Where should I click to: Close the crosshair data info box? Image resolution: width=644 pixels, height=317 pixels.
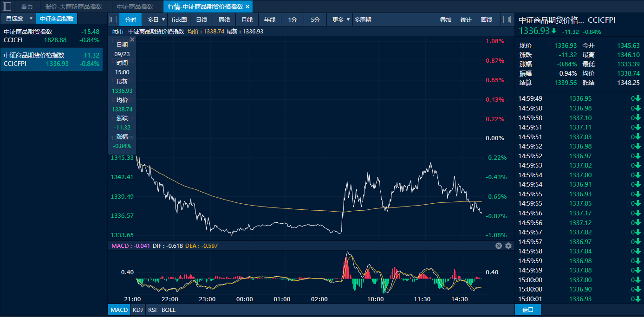[x=132, y=40]
